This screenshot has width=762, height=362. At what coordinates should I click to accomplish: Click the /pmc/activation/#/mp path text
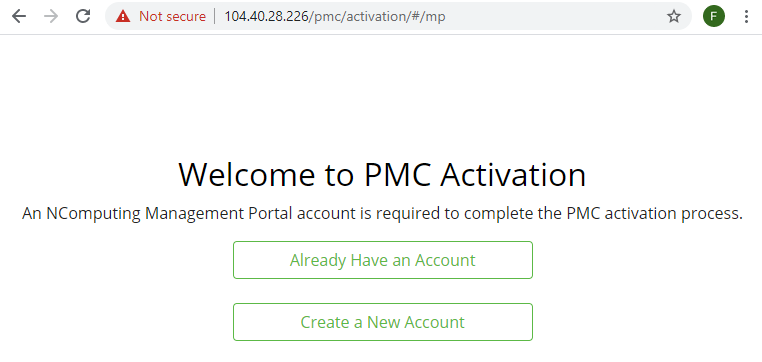pos(377,17)
